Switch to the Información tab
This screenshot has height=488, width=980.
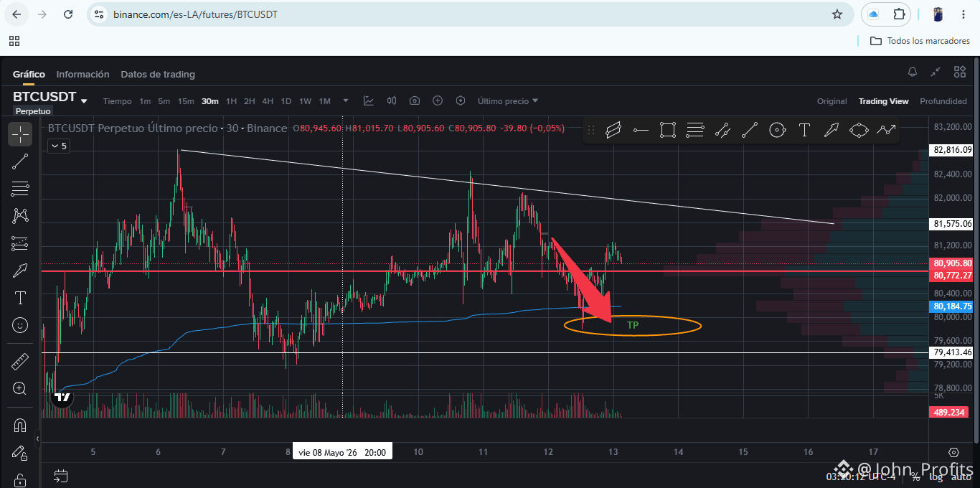(x=83, y=74)
